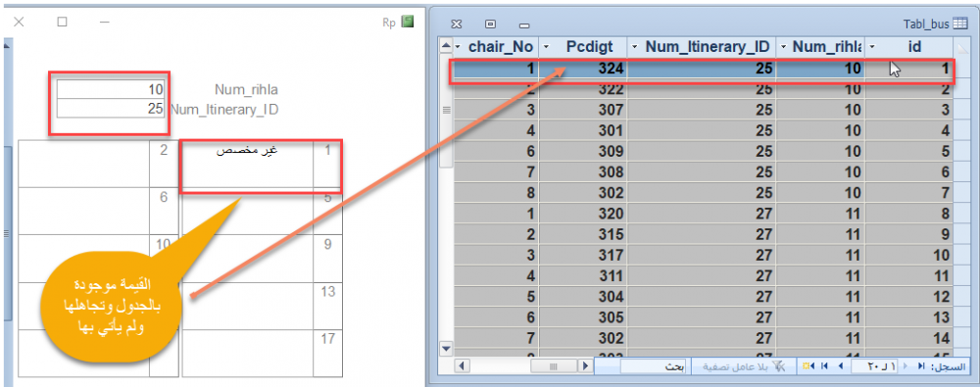980x387 pixels.
Task: Click the Pcdigt cell with value 308
Action: point(583,172)
